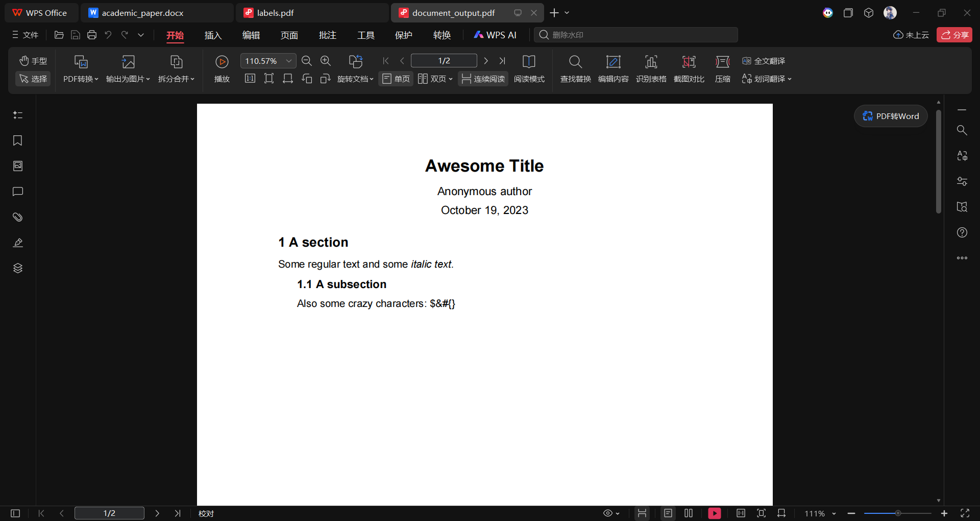Open the attachments paperclip panel

[x=18, y=217]
